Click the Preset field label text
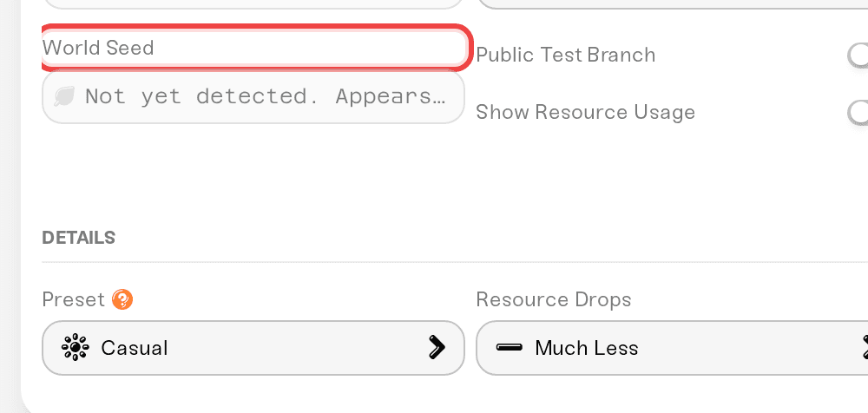 tap(74, 299)
